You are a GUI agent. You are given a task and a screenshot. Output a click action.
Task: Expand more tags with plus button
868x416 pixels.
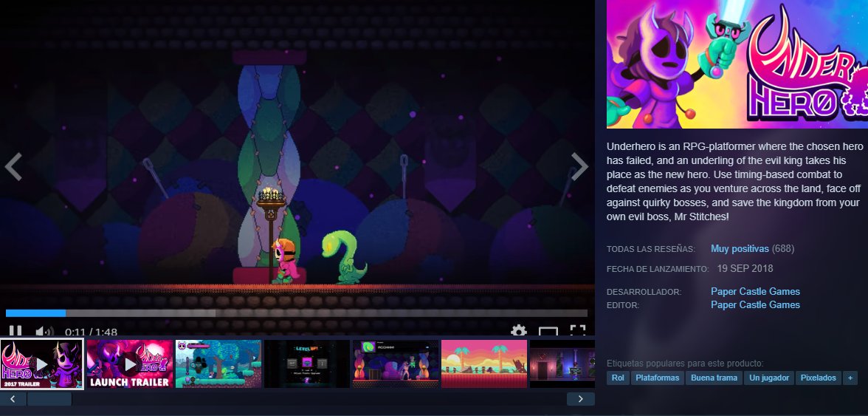(x=850, y=378)
